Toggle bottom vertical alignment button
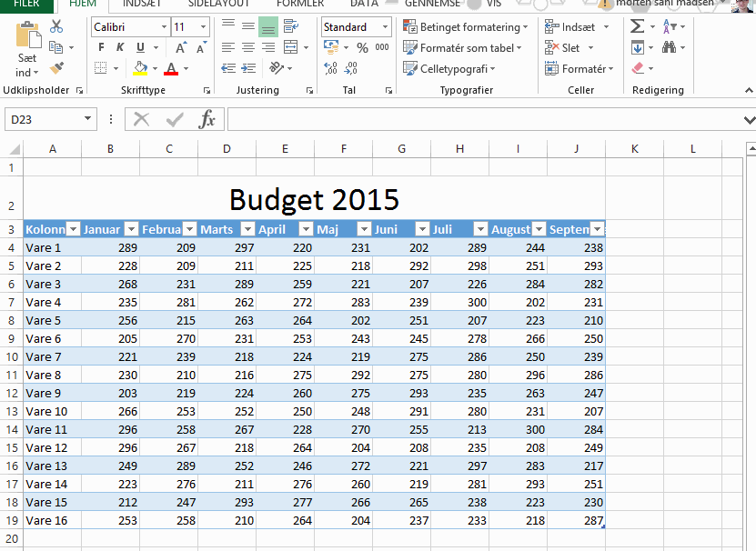The image size is (756, 551). pos(267,26)
